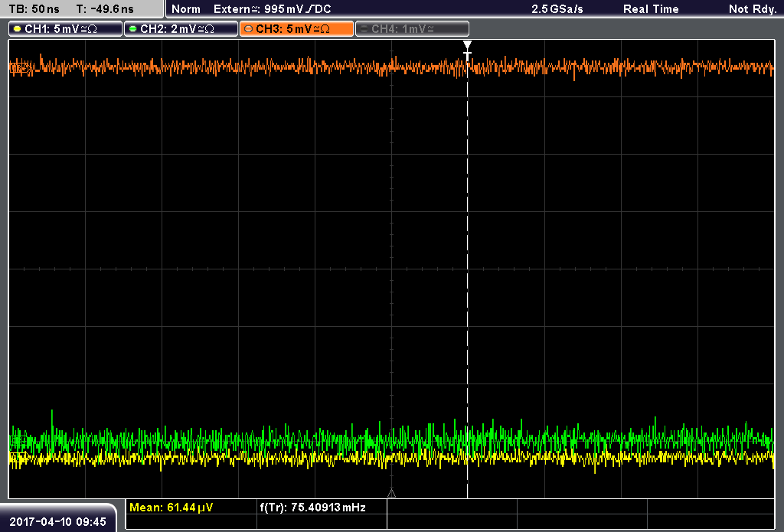Click the Real Time acquisition label

coord(651,9)
